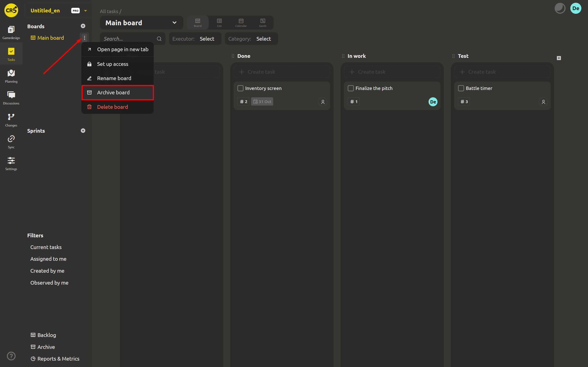Add a new column after Test

point(559,58)
